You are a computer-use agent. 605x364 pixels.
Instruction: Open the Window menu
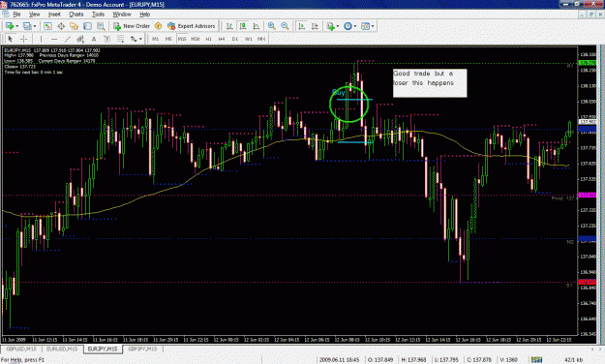(x=122, y=15)
